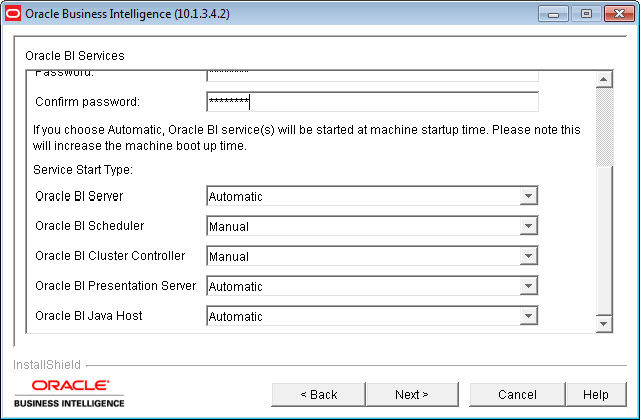Open the Oracle BI Java Host start type dropdown
The image size is (640, 420).
[372, 316]
